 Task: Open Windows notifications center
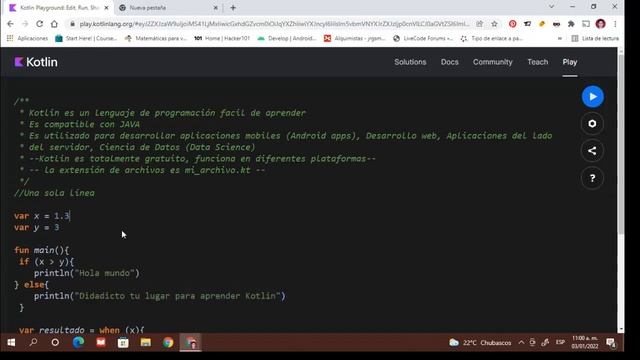tap(611, 342)
